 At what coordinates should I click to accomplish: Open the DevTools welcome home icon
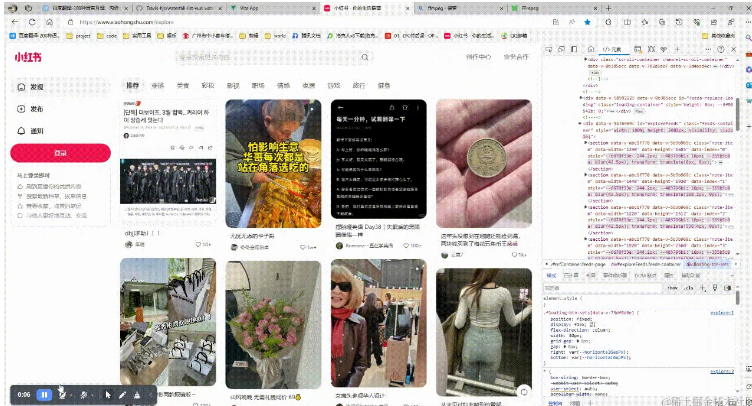coord(591,49)
